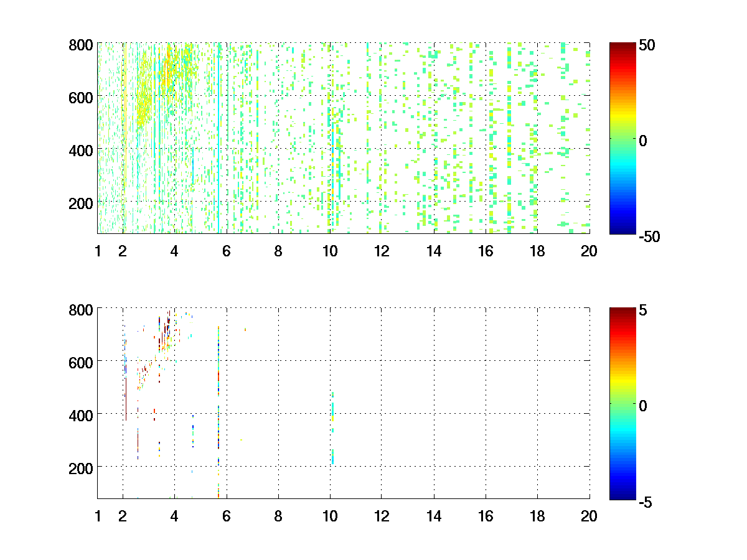Click the sparse lower heatmap plot area
Viewport: 747px width, 560px height.
(x=343, y=403)
